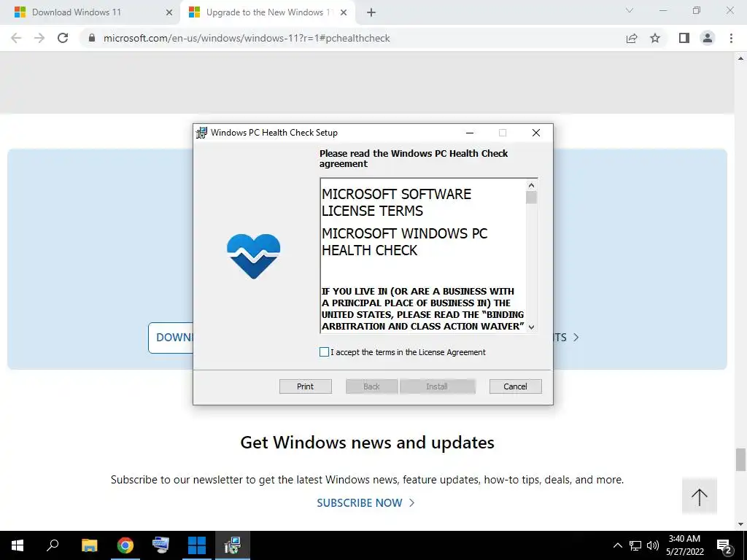Click MICROSOFT SOFTWARE LICENSE TERMS heading
747x560 pixels.
point(396,203)
